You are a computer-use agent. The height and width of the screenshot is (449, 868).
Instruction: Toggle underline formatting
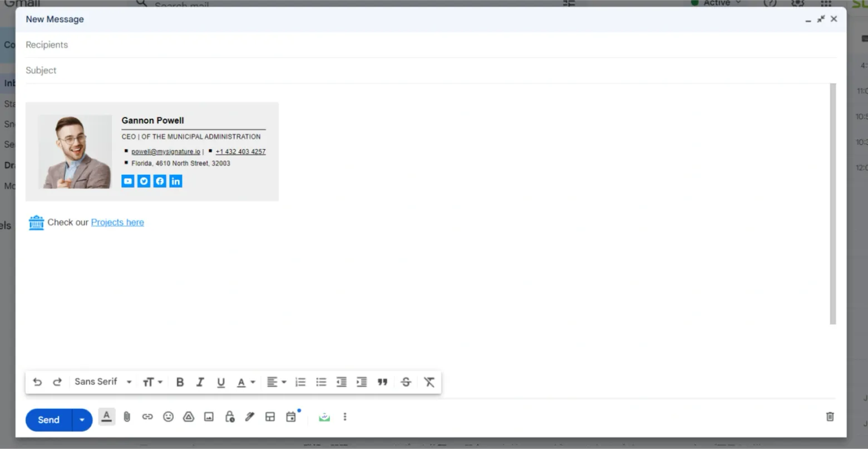[221, 382]
